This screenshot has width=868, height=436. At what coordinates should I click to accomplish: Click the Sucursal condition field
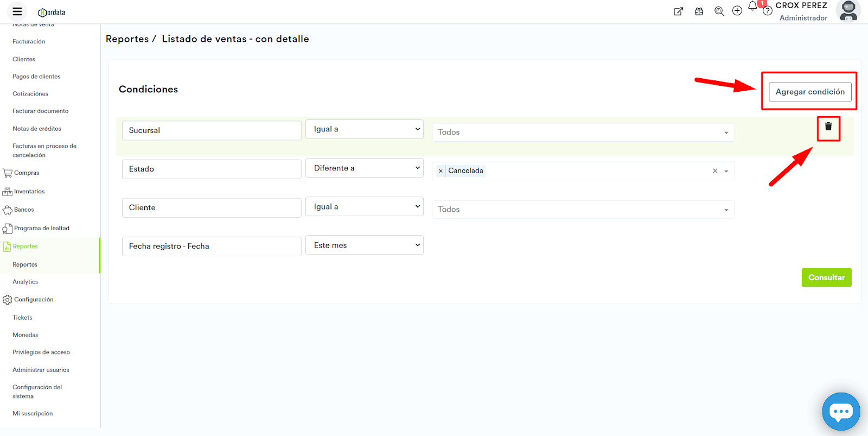coord(212,131)
